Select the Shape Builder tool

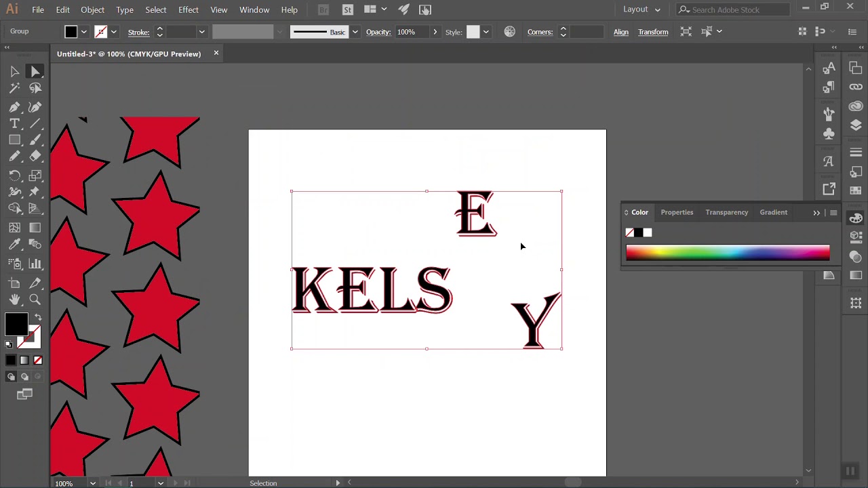pyautogui.click(x=14, y=208)
